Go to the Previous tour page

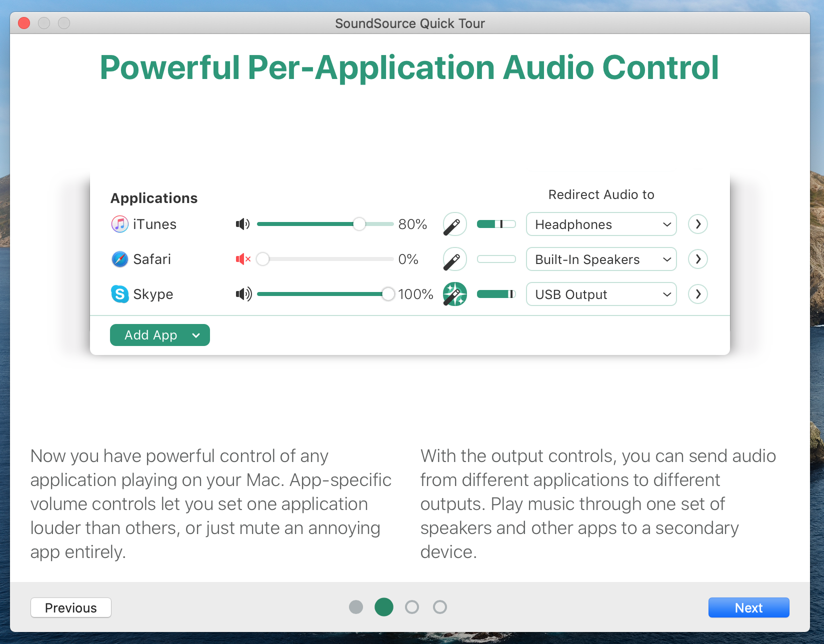[x=71, y=607]
